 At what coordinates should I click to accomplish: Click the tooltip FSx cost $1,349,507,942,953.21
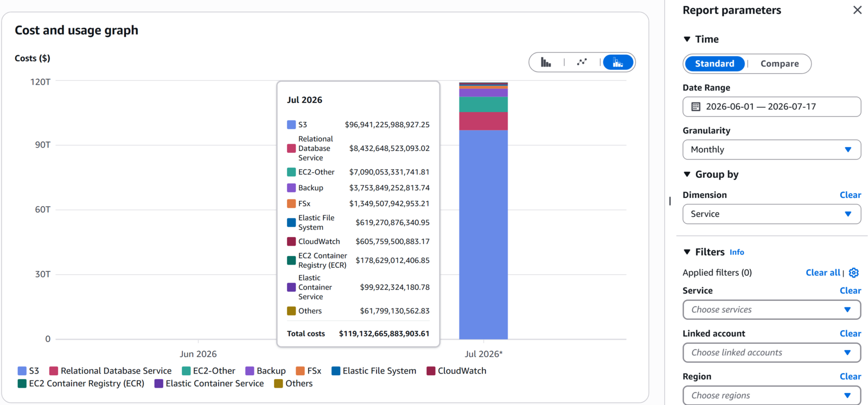[x=390, y=204]
